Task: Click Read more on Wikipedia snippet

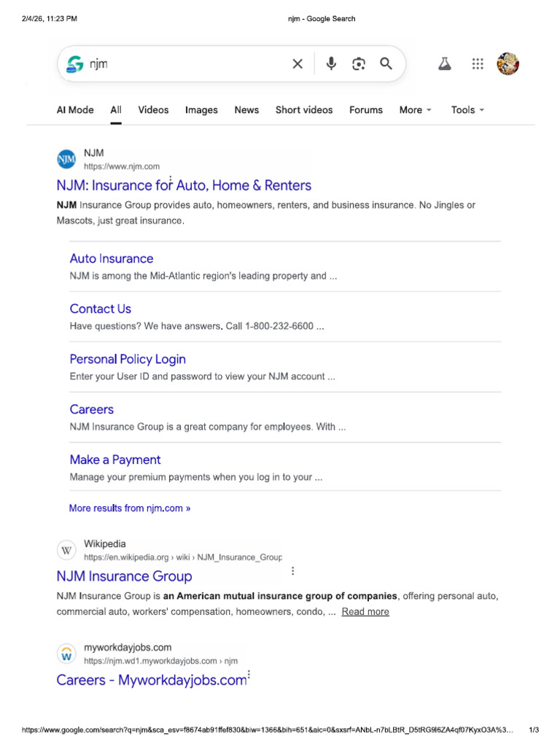Action: pos(365,612)
